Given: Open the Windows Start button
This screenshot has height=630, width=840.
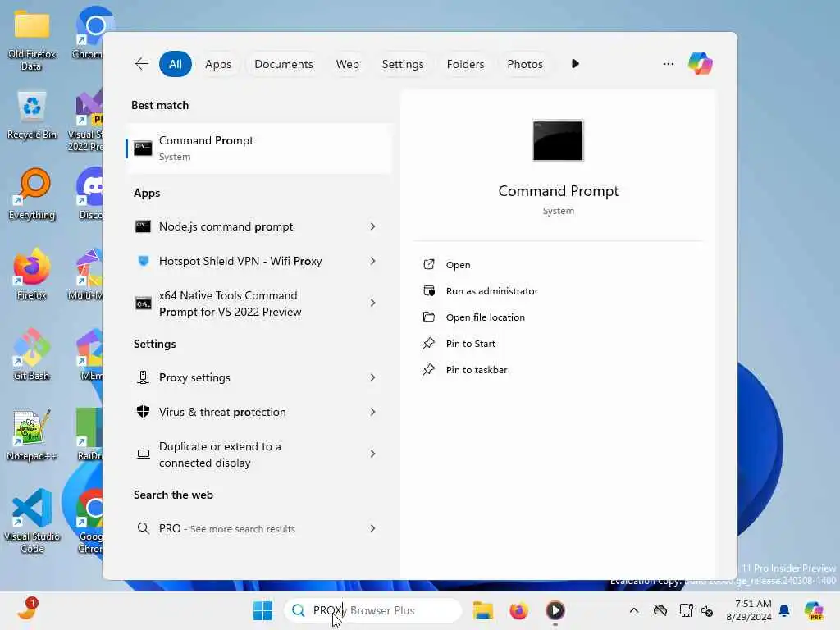Looking at the screenshot, I should click(x=262, y=610).
